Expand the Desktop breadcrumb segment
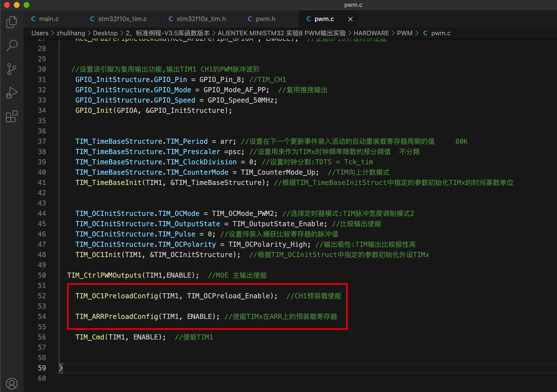This screenshot has width=557, height=392. coord(105,33)
